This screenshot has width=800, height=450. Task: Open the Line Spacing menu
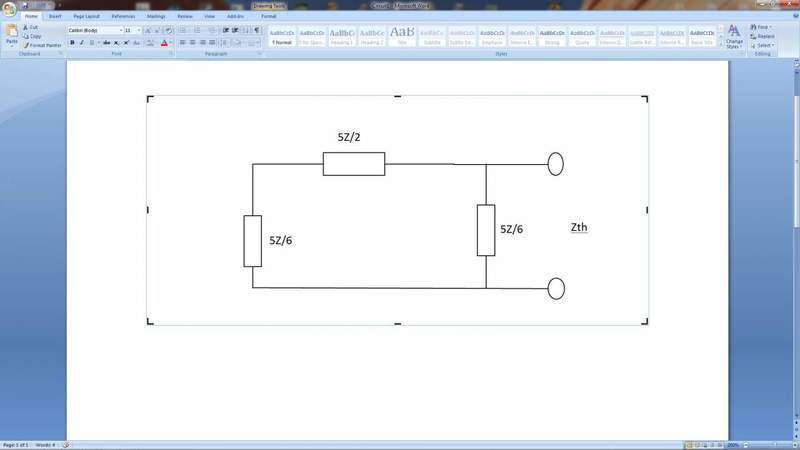225,43
